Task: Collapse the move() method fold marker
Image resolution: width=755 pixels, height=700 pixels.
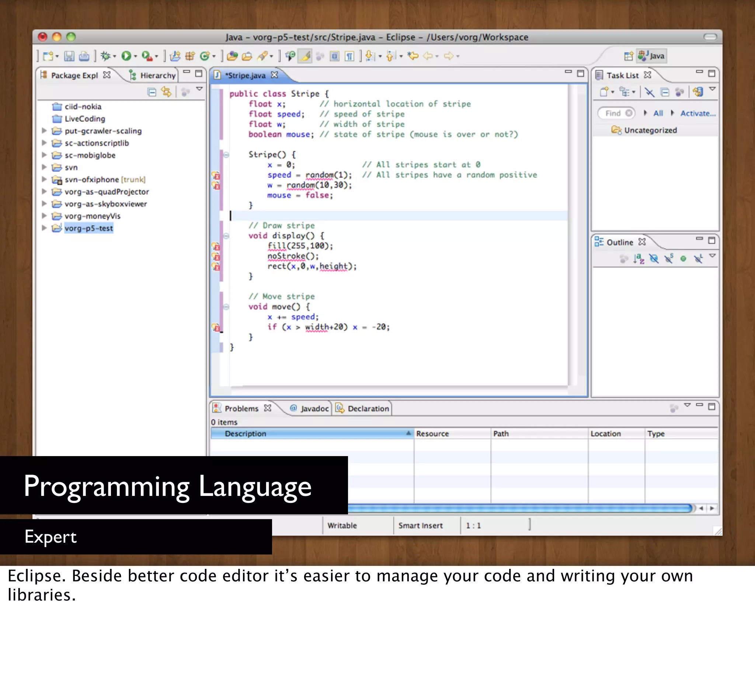Action: pos(226,307)
